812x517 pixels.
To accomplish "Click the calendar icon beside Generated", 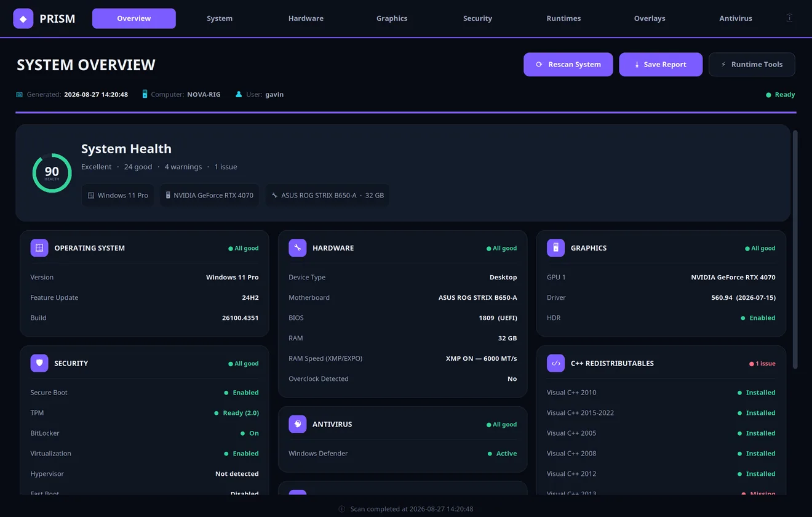I will pos(20,95).
